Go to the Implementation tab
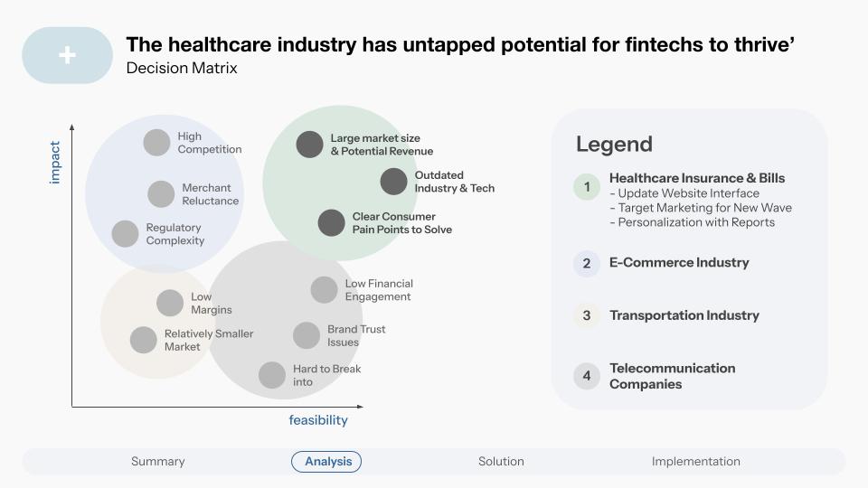The height and width of the screenshot is (488, 868). (696, 462)
